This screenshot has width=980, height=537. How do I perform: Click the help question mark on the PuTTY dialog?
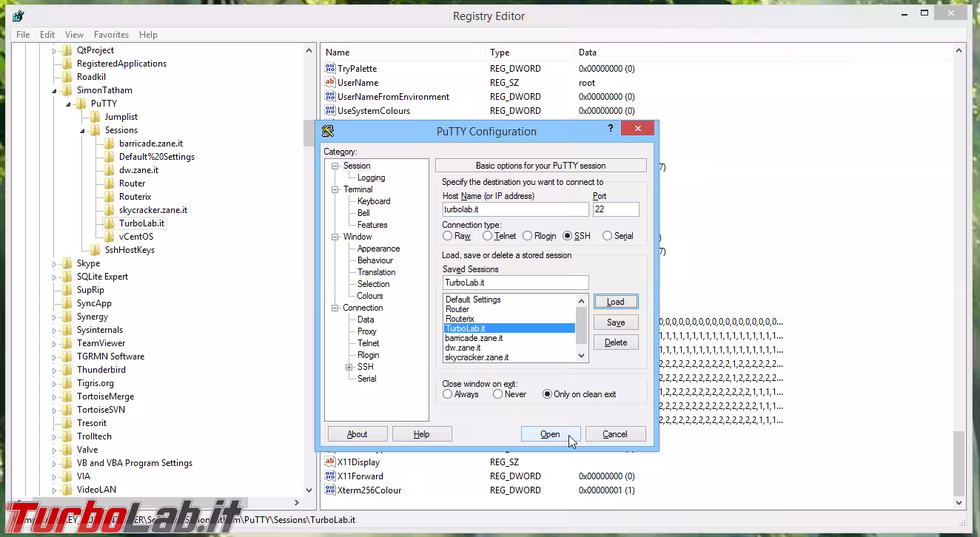610,128
